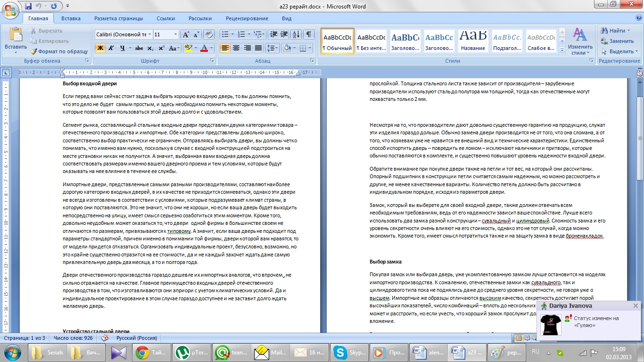Click the Русский (Россия) language indicator

[x=137, y=338]
